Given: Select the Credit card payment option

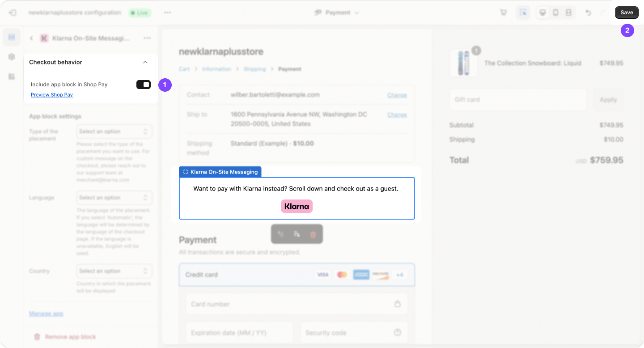Looking at the screenshot, I should [x=297, y=275].
